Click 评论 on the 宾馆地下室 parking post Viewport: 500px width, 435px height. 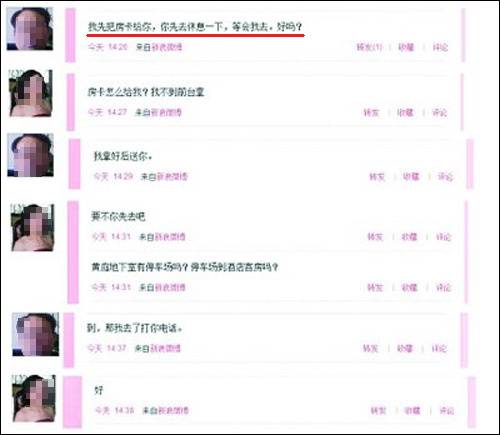coord(443,287)
